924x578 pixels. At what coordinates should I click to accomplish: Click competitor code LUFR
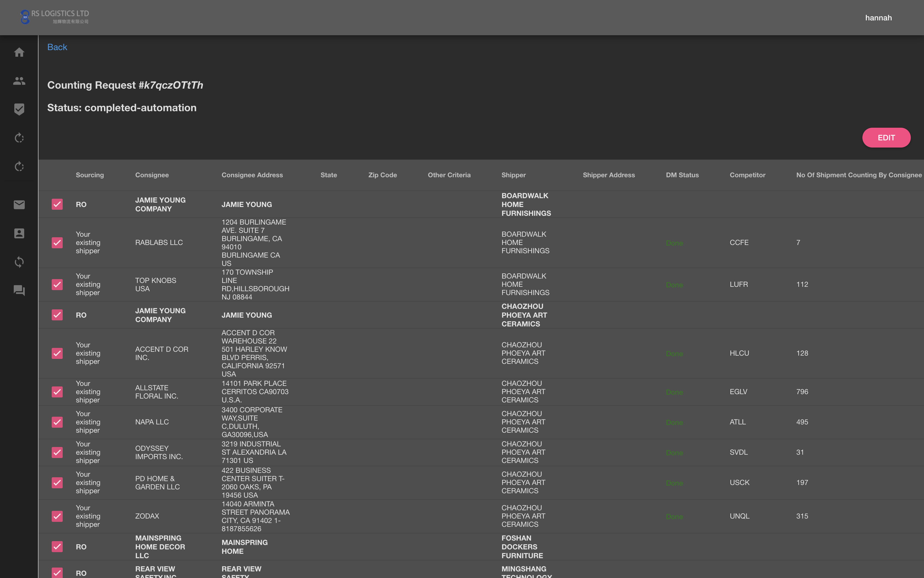738,284
